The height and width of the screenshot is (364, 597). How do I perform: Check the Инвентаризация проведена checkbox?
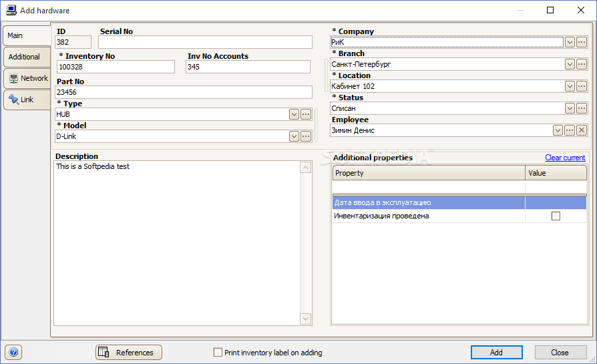coord(556,216)
